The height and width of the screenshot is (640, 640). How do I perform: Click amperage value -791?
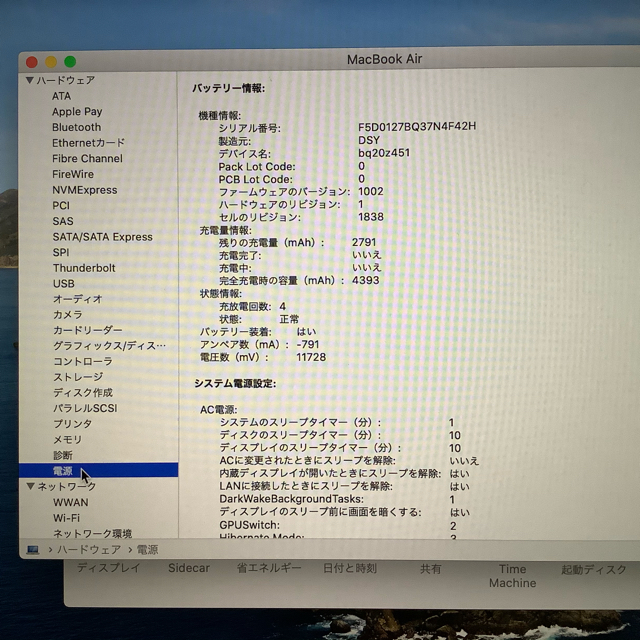click(308, 344)
